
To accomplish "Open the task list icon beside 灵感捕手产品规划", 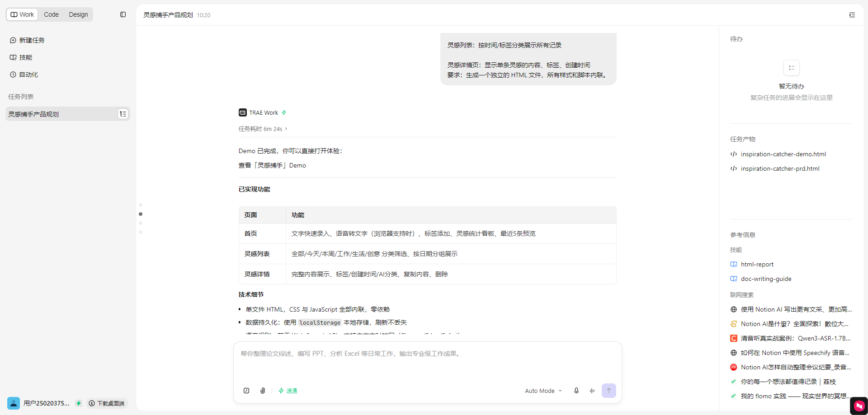I will point(123,114).
